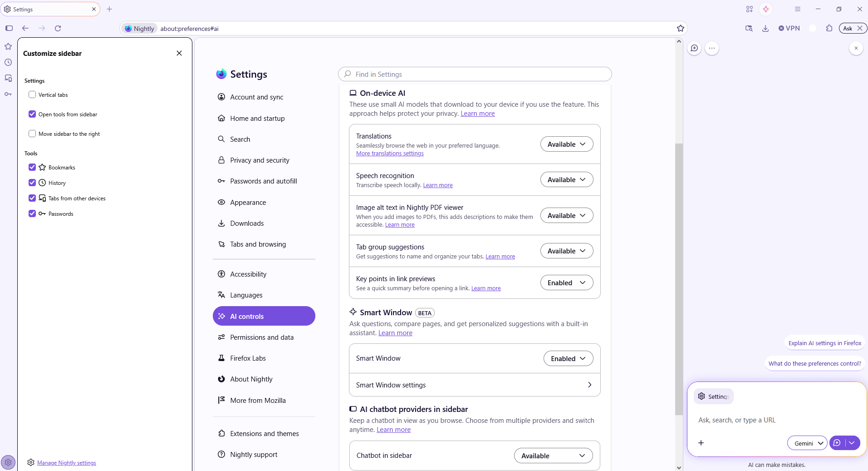Select Firefox Labs in settings menu
Screen dimensions: 868x471
coord(248,358)
